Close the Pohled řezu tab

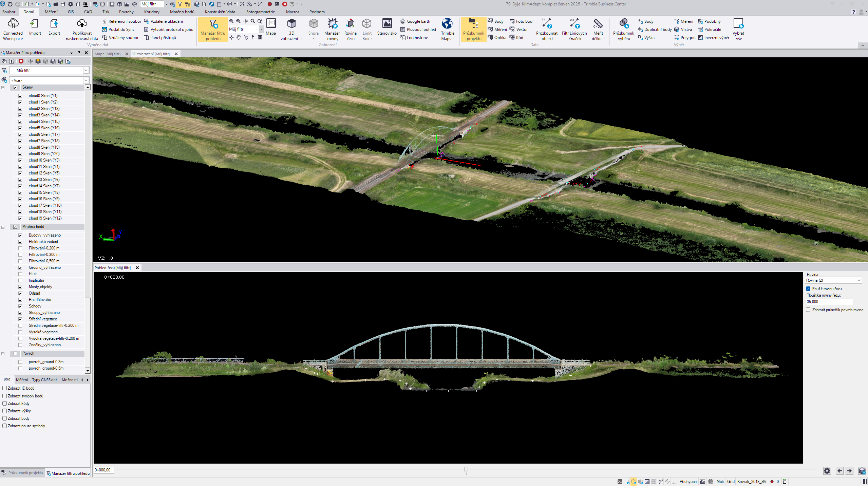pos(137,268)
